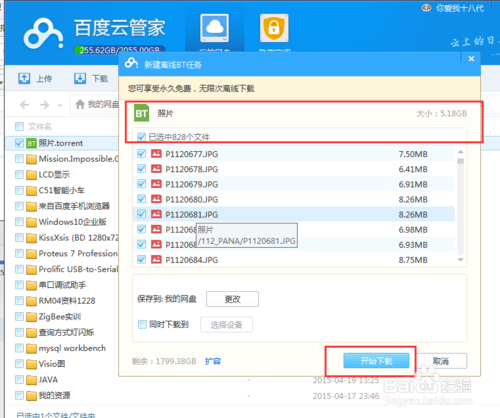This screenshot has height=418, width=500.
Task: Click the home icon for 我的网盘
Action: click(80, 104)
